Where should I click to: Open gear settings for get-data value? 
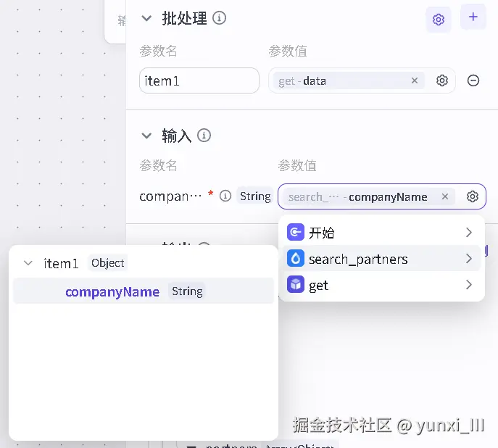point(441,80)
